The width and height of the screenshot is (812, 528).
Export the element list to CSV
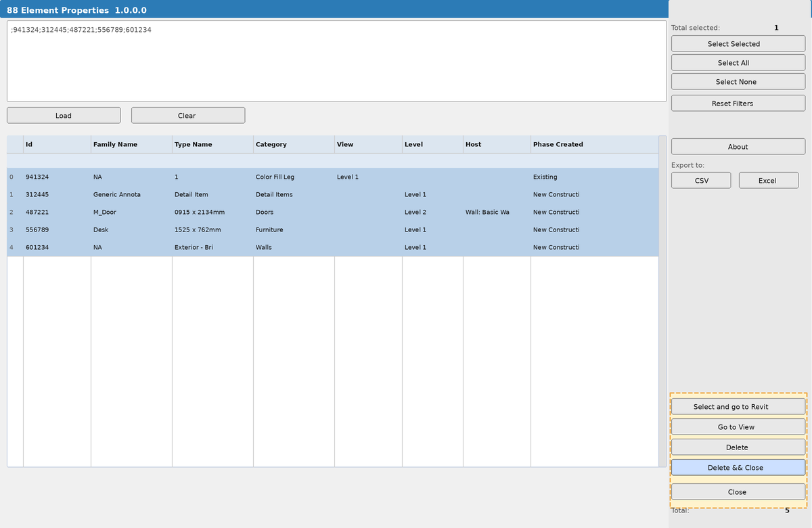[700, 180]
